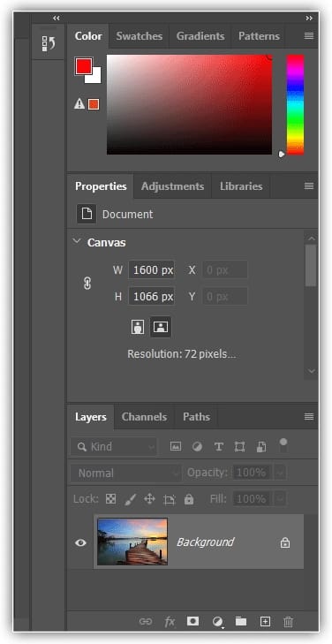Click the disabled X position field
This screenshot has height=644, width=332.
[225, 269]
